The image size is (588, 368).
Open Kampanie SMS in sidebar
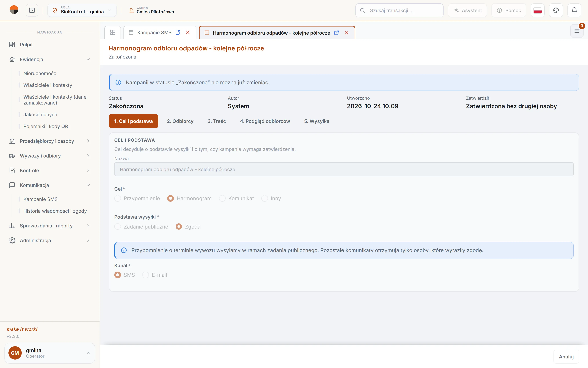(40, 199)
